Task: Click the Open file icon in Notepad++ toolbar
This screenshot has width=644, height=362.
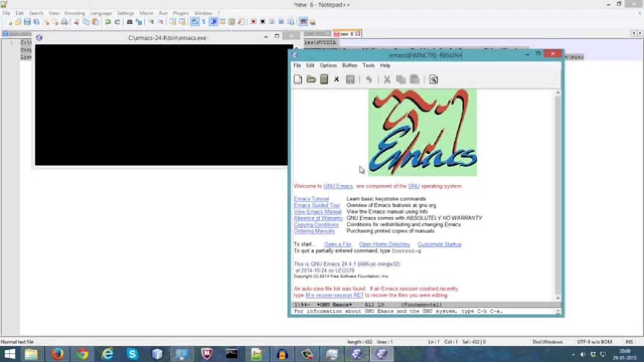Action: [18, 22]
